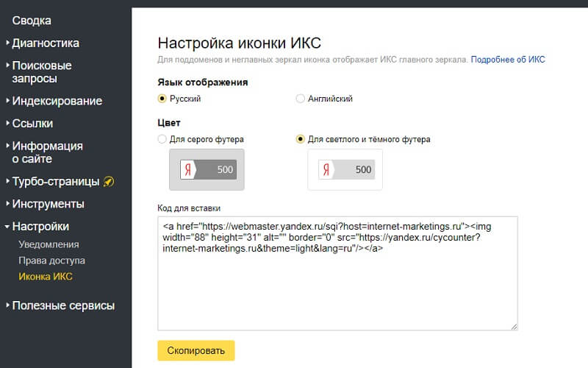Viewport: 588px width, 368px height.
Task: Click the gray footer IKS badge preview
Action: (x=207, y=169)
